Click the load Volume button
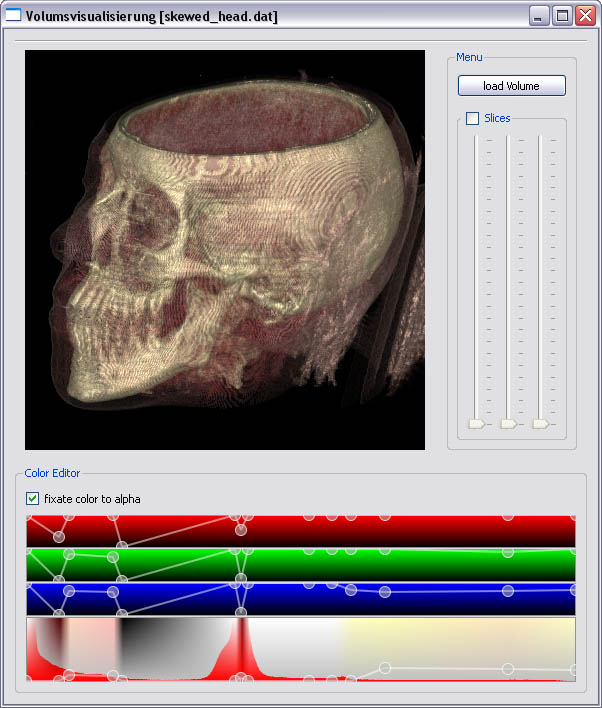 point(512,86)
